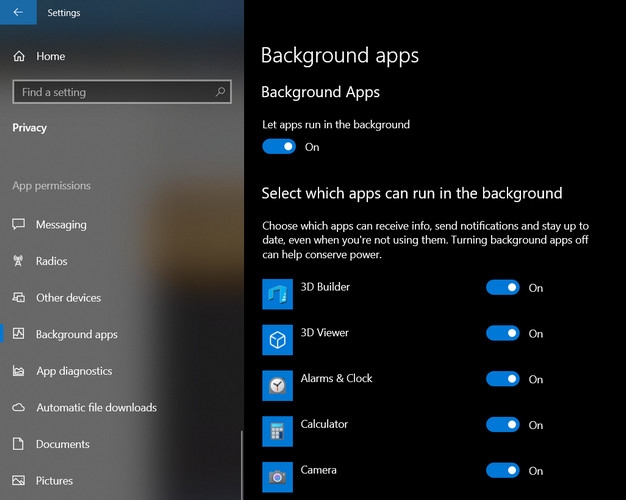The image size is (626, 500).
Task: Disable background access for 3D Builder
Action: coord(503,288)
